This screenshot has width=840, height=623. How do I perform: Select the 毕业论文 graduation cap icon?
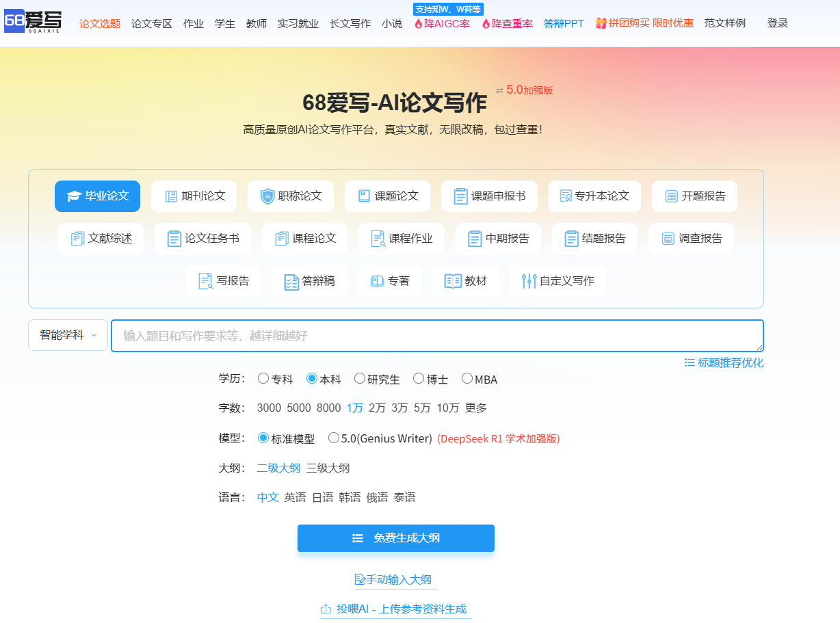[74, 196]
